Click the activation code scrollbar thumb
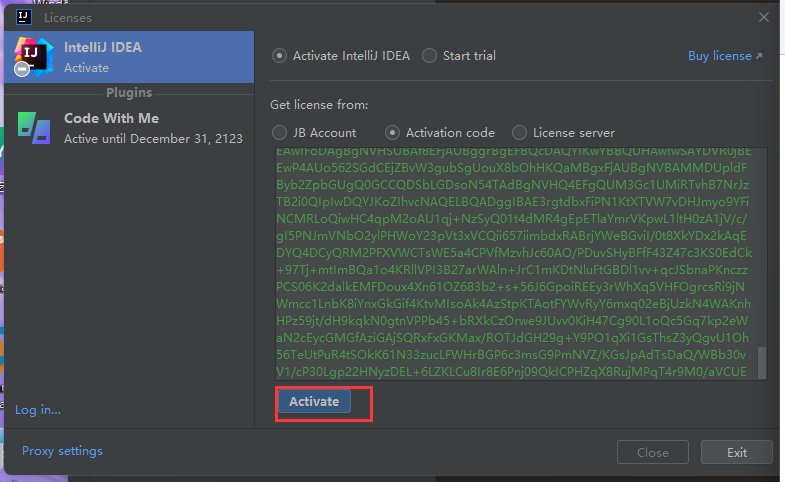785x482 pixels. tap(761, 362)
